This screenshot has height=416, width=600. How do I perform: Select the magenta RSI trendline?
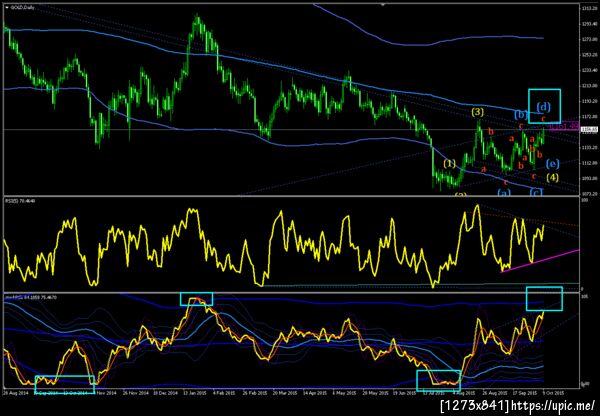tap(540, 261)
